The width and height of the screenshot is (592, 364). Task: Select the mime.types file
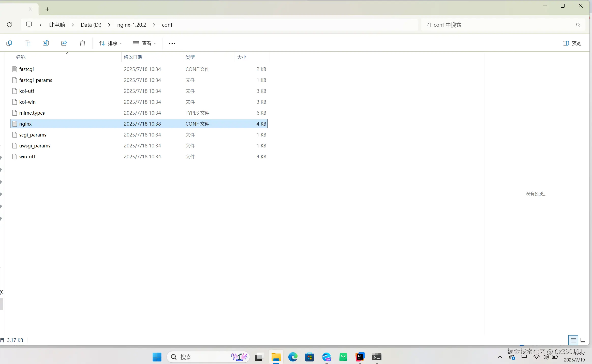[x=32, y=113]
